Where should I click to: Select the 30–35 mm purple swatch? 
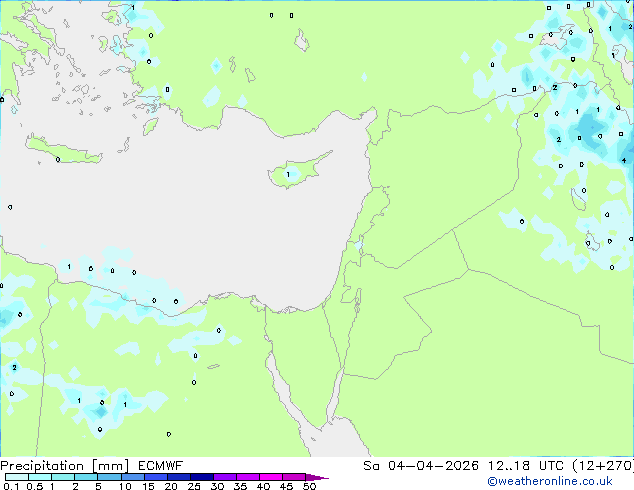click(224, 477)
